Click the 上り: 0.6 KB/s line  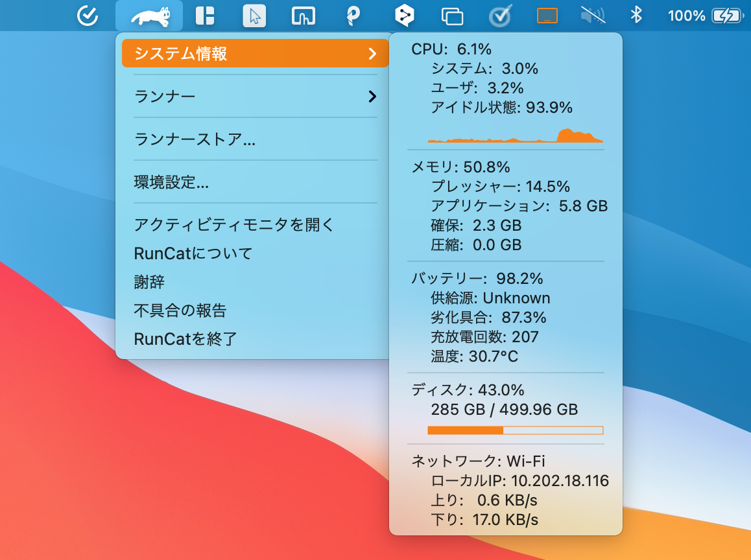point(484,500)
